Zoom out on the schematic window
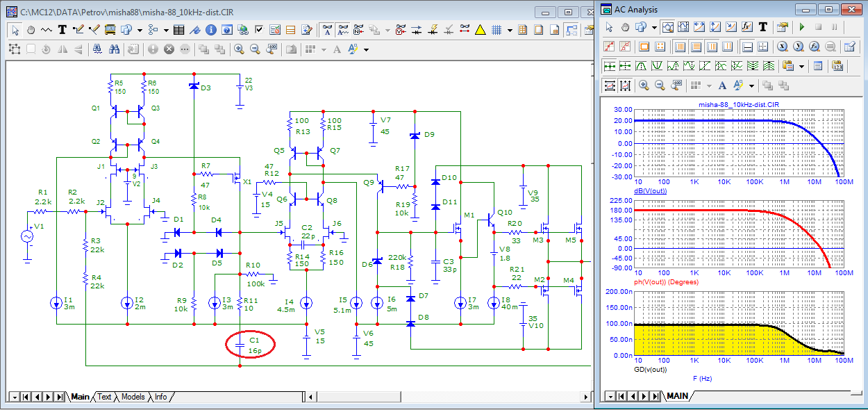Viewport: 868px width, 410px height. pyautogui.click(x=255, y=49)
